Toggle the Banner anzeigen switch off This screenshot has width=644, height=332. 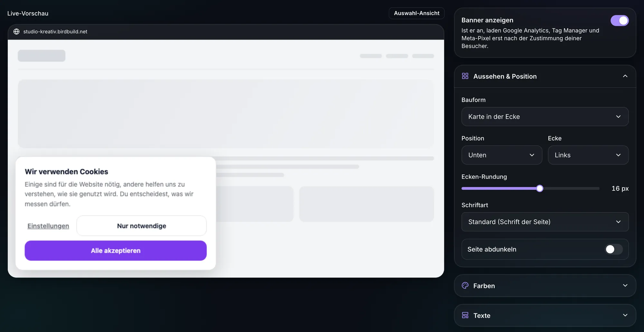pos(620,21)
